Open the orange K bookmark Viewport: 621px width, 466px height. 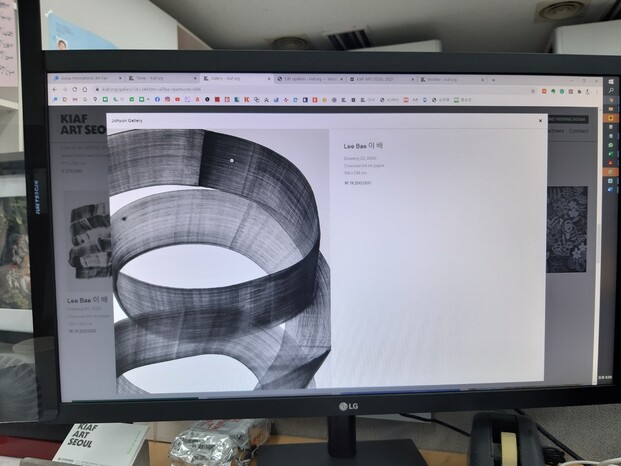pos(246,100)
